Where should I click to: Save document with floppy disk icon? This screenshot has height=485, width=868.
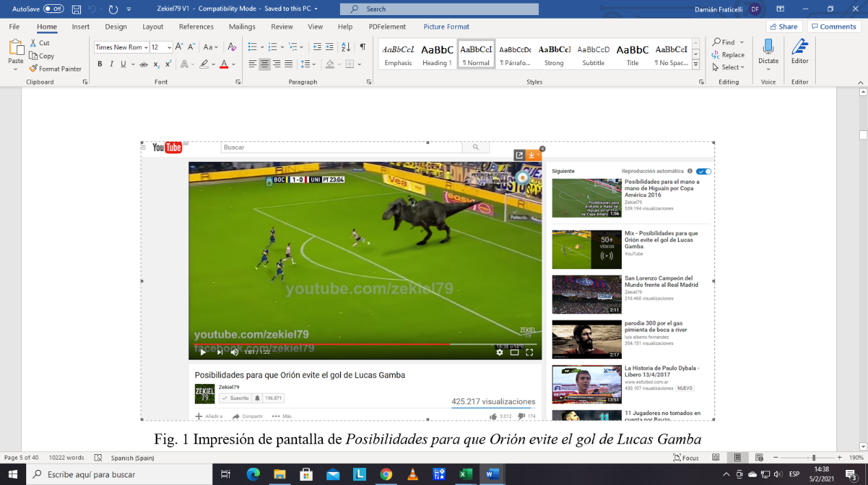pos(76,9)
